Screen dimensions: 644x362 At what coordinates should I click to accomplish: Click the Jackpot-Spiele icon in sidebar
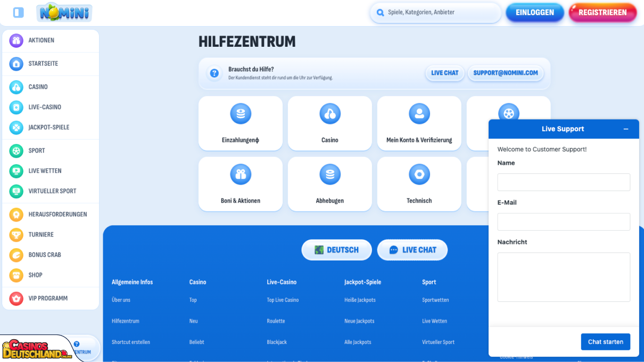tap(16, 128)
